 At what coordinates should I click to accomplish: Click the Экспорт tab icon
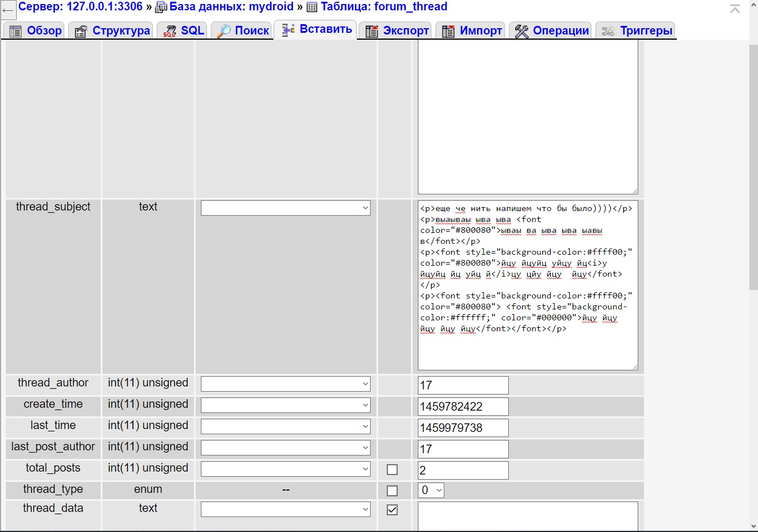(372, 31)
